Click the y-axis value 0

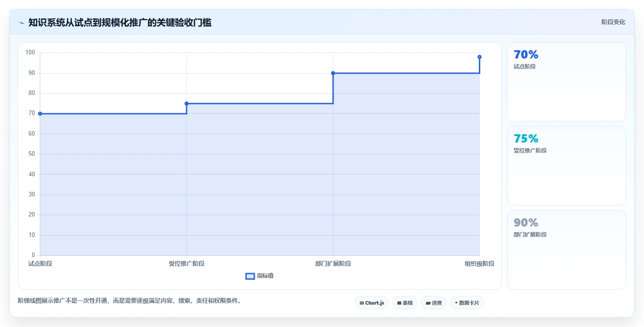[33, 255]
